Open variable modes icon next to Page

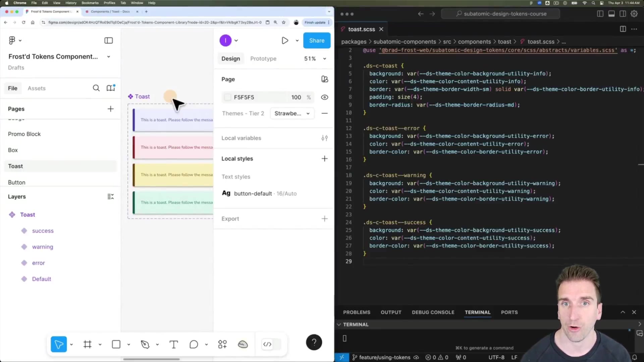click(324, 79)
